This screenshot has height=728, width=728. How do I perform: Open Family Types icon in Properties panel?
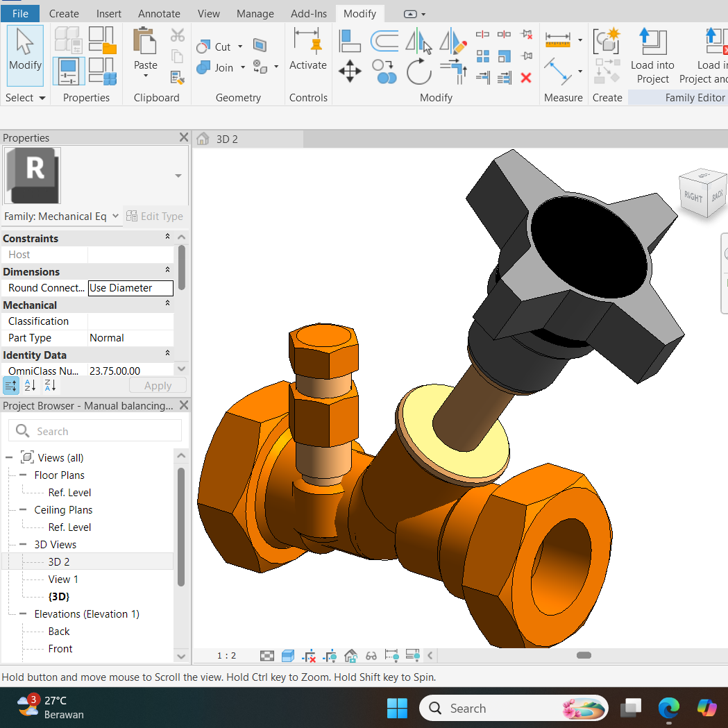[x=102, y=71]
